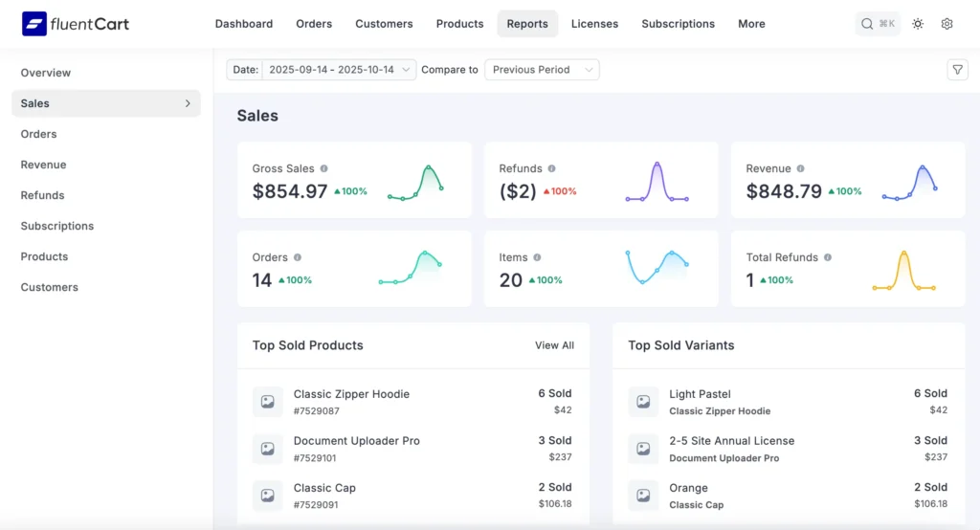Go to the Dashboard navigation tab
The width and height of the screenshot is (980, 530).
pos(243,24)
